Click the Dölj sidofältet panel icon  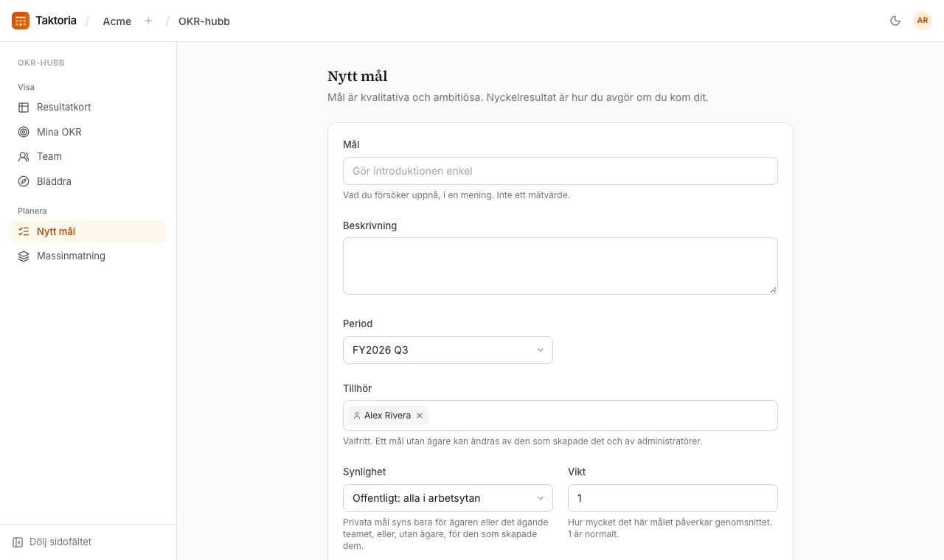point(18,542)
